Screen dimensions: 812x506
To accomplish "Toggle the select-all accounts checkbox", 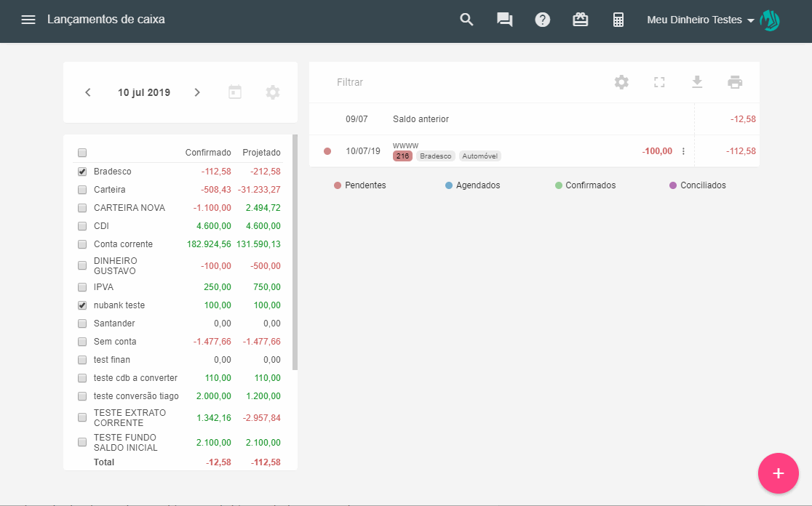I will click(82, 153).
